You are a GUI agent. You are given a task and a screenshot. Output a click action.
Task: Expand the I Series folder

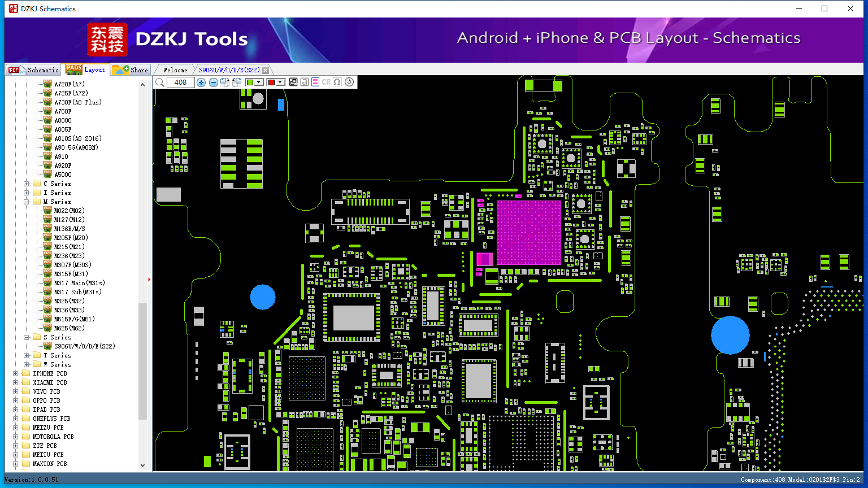coord(27,193)
